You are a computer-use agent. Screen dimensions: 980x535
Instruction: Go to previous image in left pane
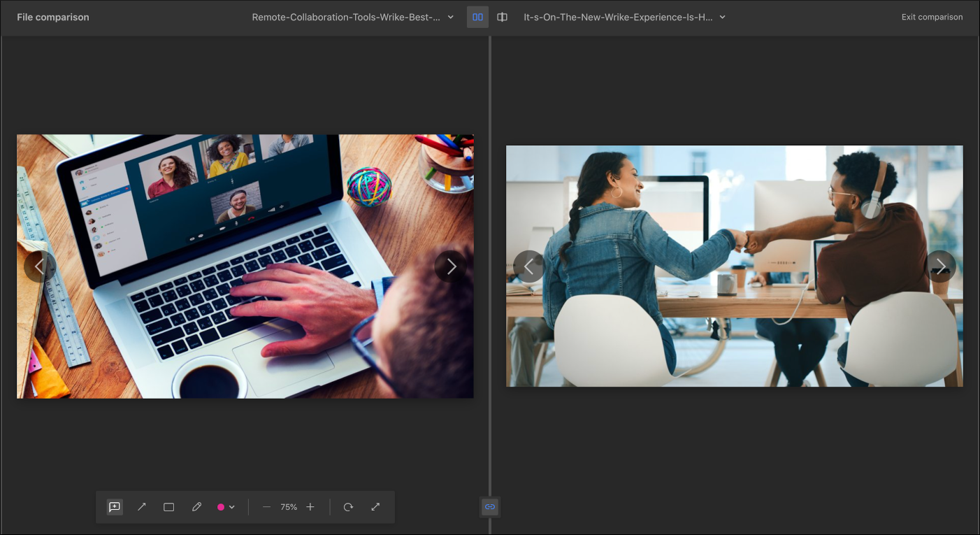(x=40, y=266)
